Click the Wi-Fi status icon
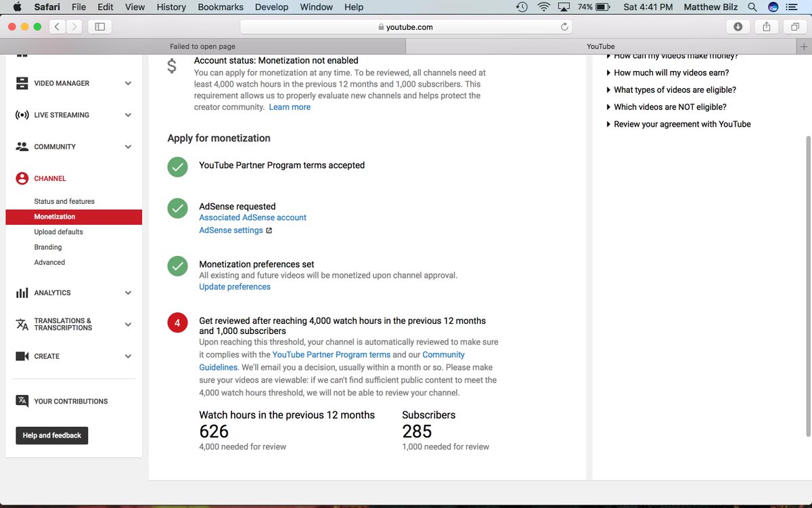 [543, 7]
